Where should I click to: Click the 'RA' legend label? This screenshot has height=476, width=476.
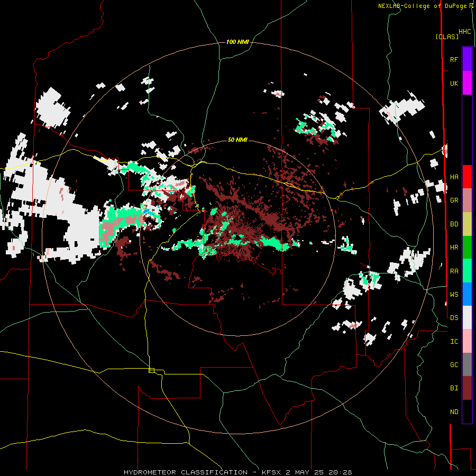click(454, 271)
